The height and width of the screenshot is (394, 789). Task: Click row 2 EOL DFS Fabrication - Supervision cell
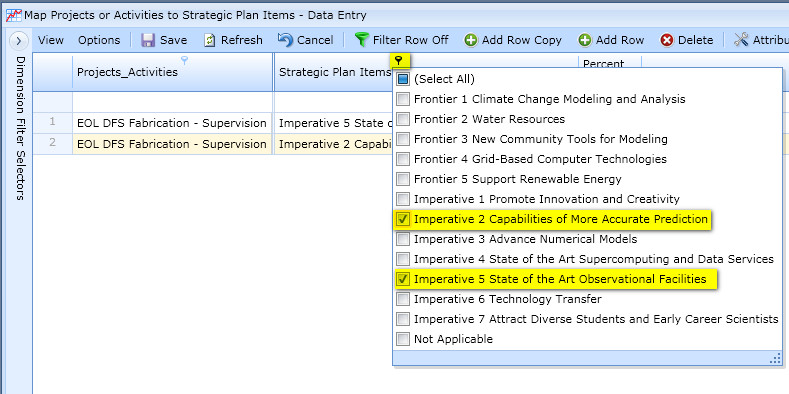[173, 144]
